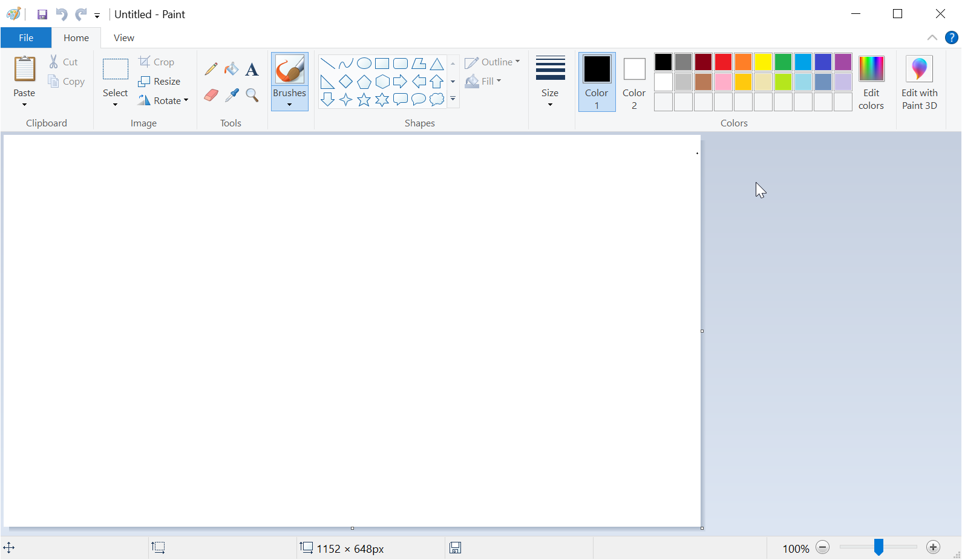Click the Copy button
The height and width of the screenshot is (560, 962).
66,82
